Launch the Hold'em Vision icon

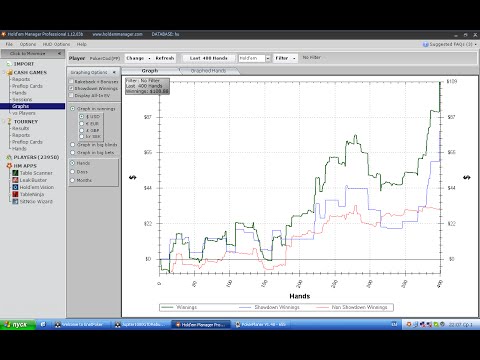[15, 187]
